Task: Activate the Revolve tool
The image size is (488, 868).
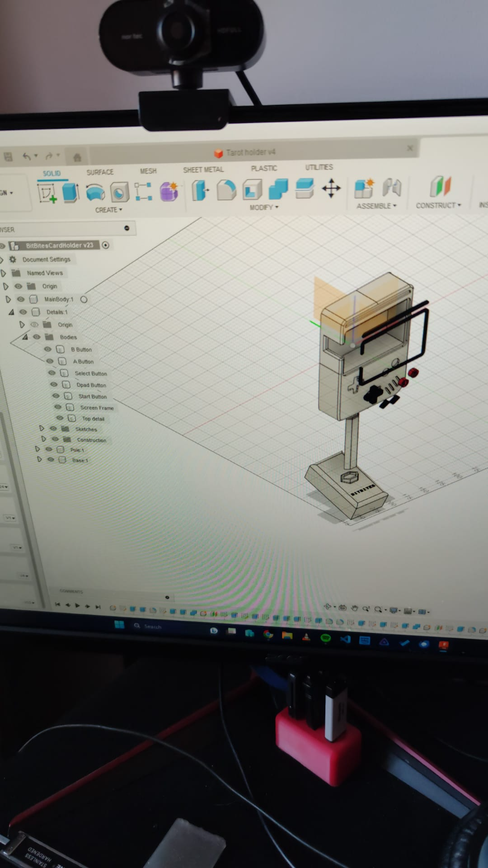Action: 95,192
